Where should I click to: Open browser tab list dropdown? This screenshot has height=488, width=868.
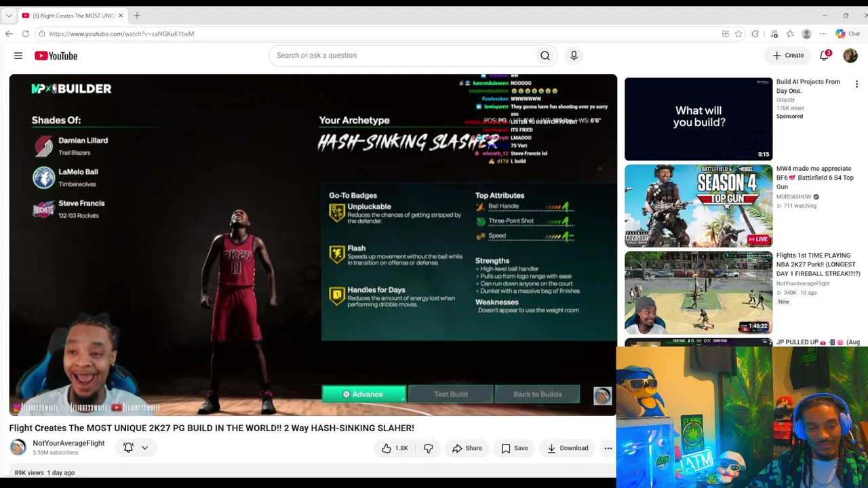pos(9,16)
